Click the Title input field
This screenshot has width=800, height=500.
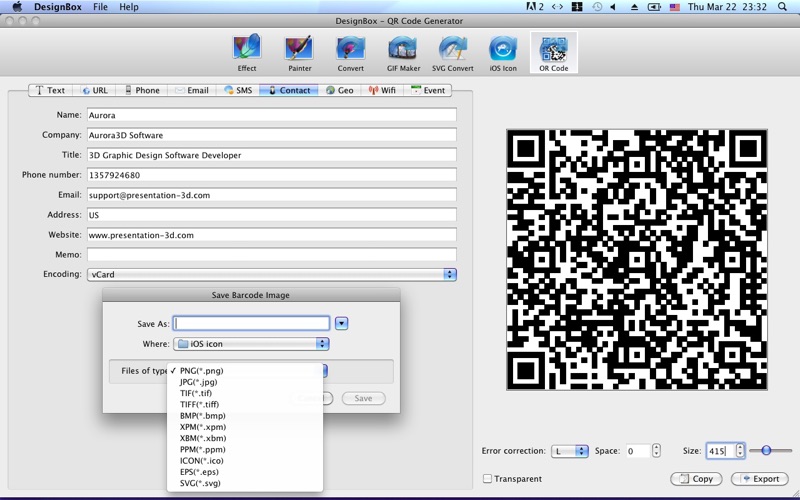(x=272, y=155)
